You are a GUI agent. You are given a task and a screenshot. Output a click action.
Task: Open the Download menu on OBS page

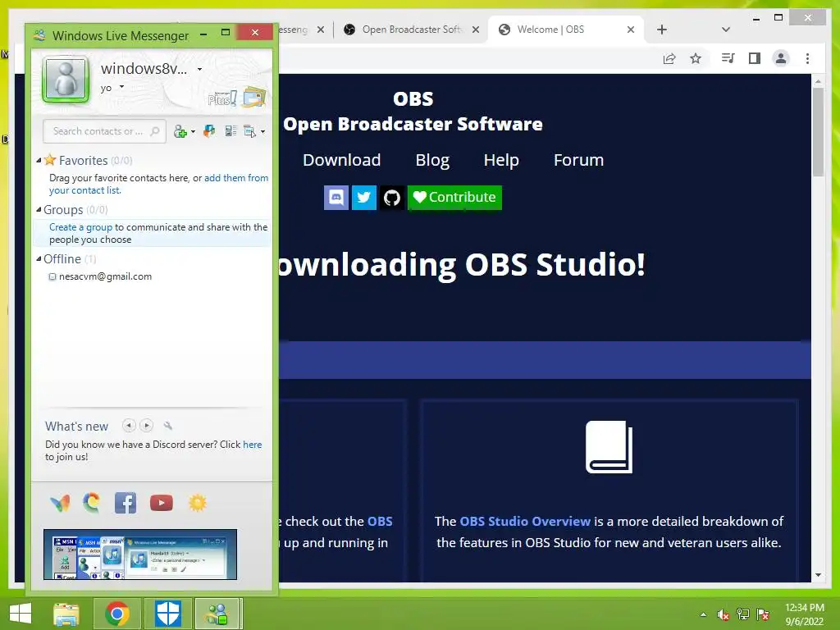[x=342, y=160]
